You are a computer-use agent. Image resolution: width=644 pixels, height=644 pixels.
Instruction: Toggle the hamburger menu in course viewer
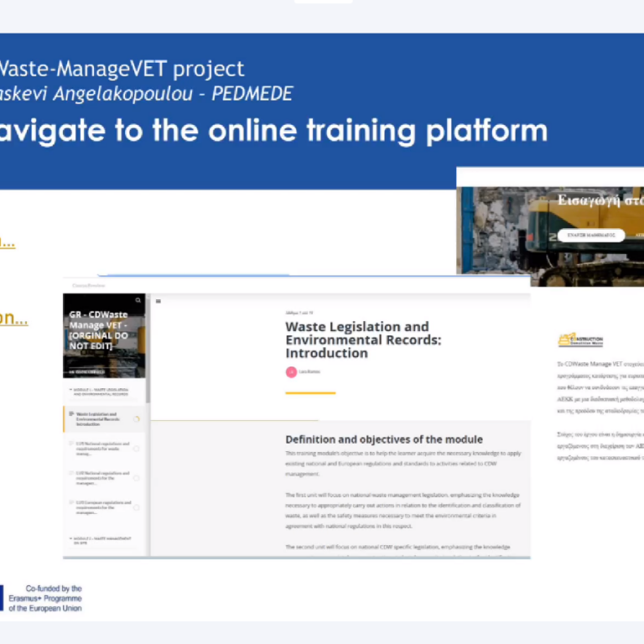click(x=158, y=301)
